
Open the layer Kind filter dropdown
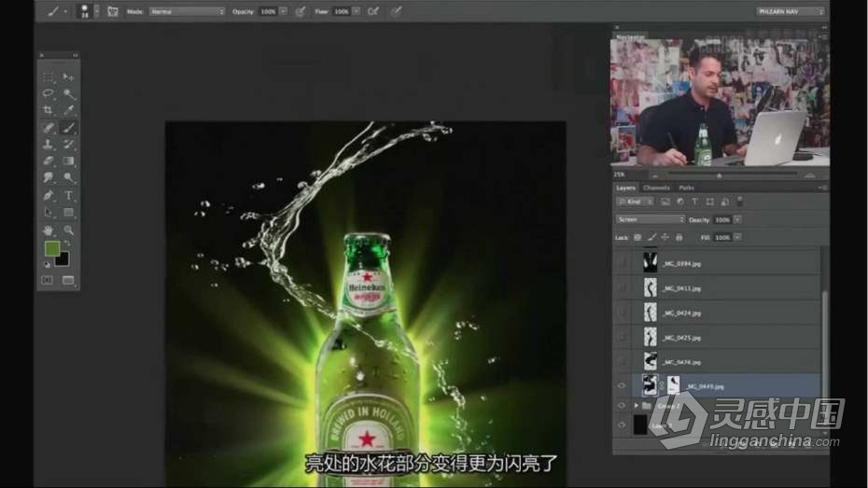coord(635,202)
